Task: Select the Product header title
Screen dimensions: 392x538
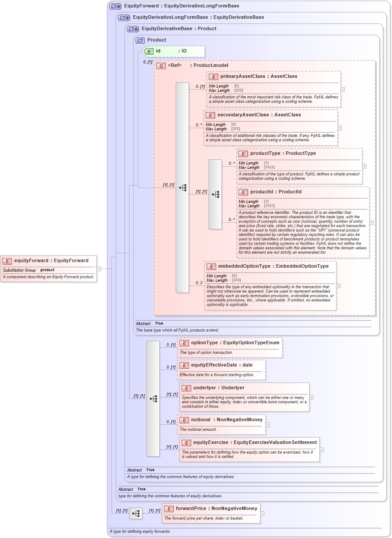Action: coord(157,40)
